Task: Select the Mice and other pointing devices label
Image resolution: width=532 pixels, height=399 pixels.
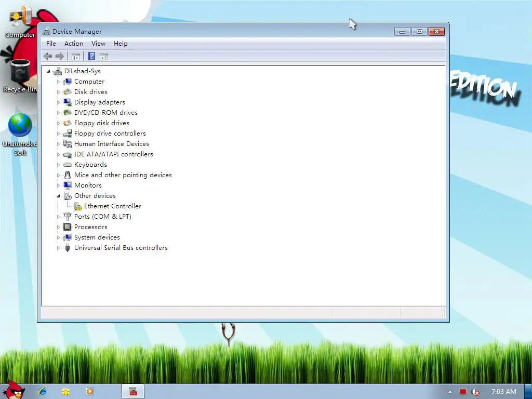Action: [123, 175]
